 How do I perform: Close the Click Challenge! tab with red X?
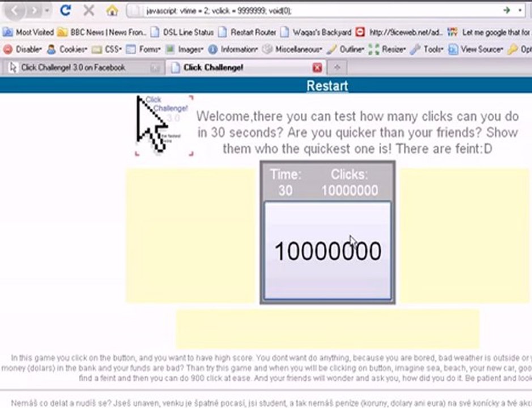317,67
